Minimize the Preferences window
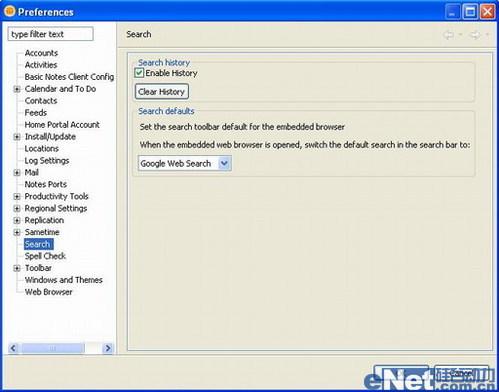 coord(453,12)
